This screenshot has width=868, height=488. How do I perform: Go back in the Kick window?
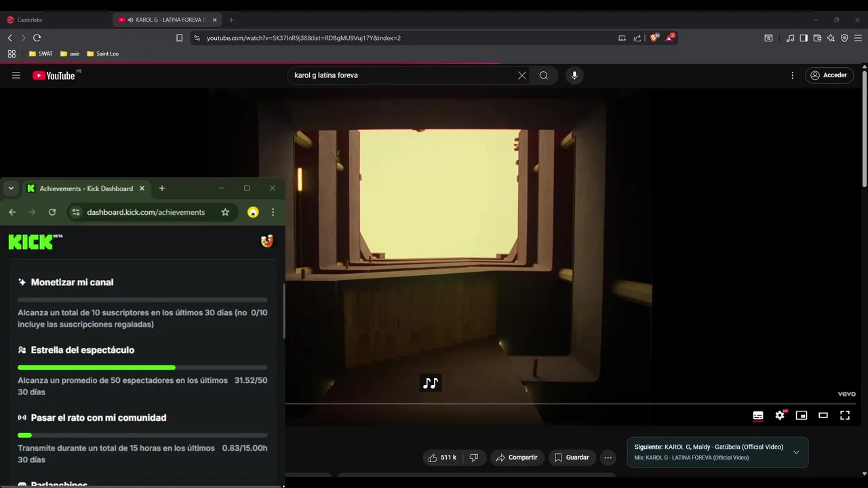pyautogui.click(x=12, y=212)
